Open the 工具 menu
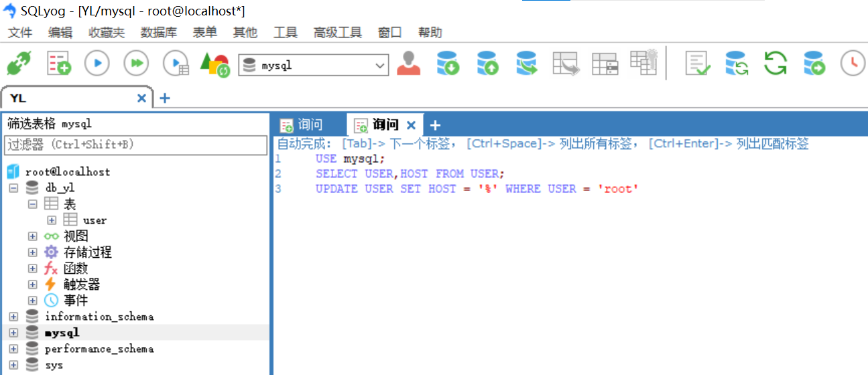The image size is (868, 375). (x=286, y=32)
